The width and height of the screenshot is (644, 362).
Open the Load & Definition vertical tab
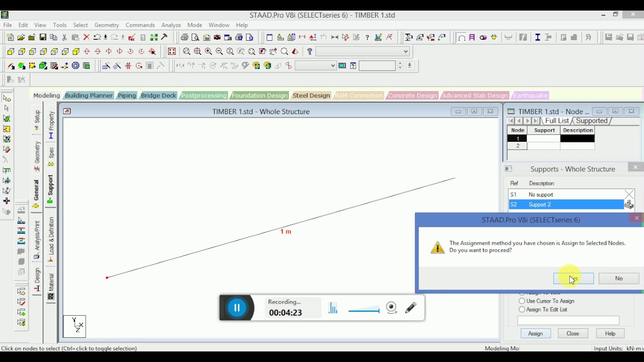coord(51,240)
